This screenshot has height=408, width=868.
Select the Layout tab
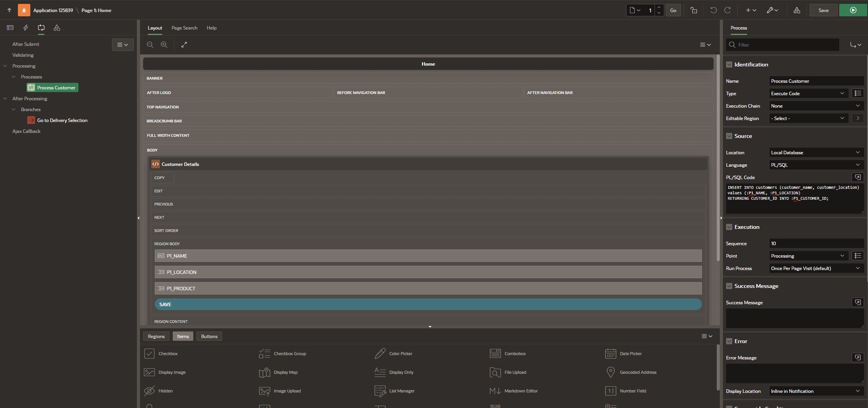click(155, 28)
